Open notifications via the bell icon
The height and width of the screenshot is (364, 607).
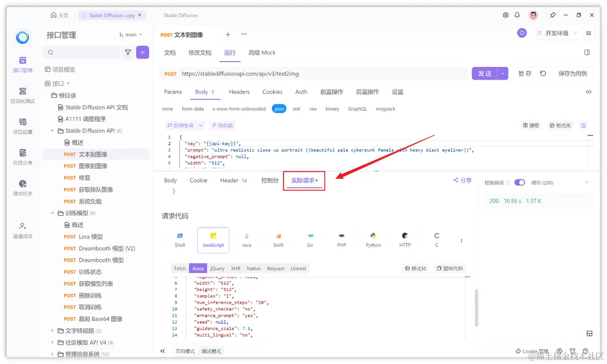(517, 15)
